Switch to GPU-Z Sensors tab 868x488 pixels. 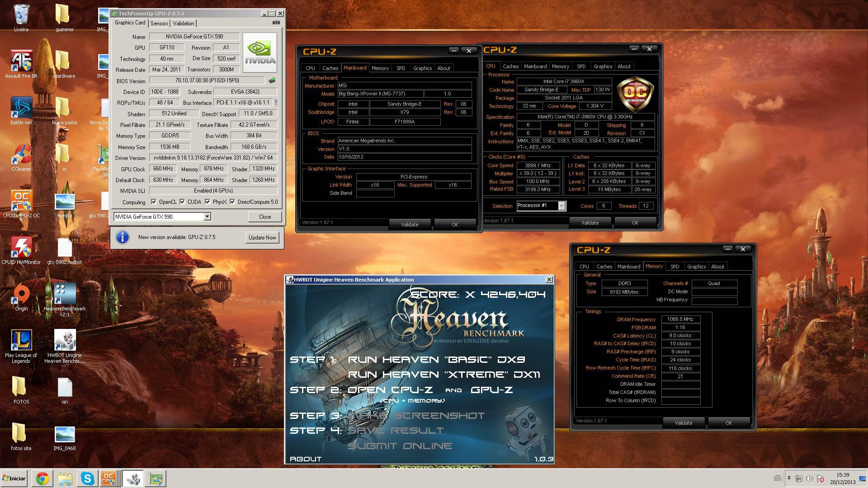(159, 23)
